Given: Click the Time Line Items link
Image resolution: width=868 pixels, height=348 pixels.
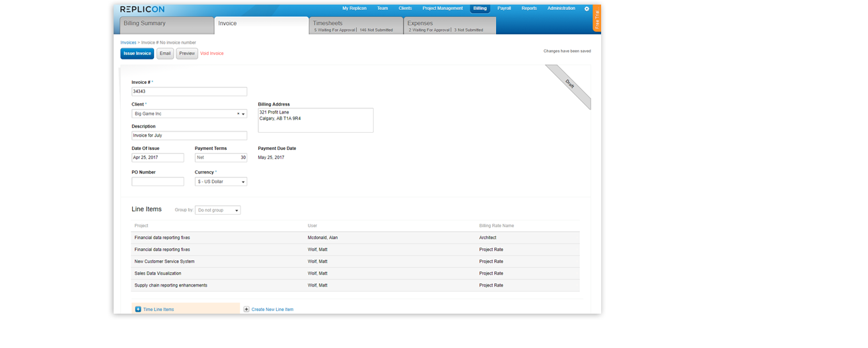Looking at the screenshot, I should pyautogui.click(x=159, y=309).
